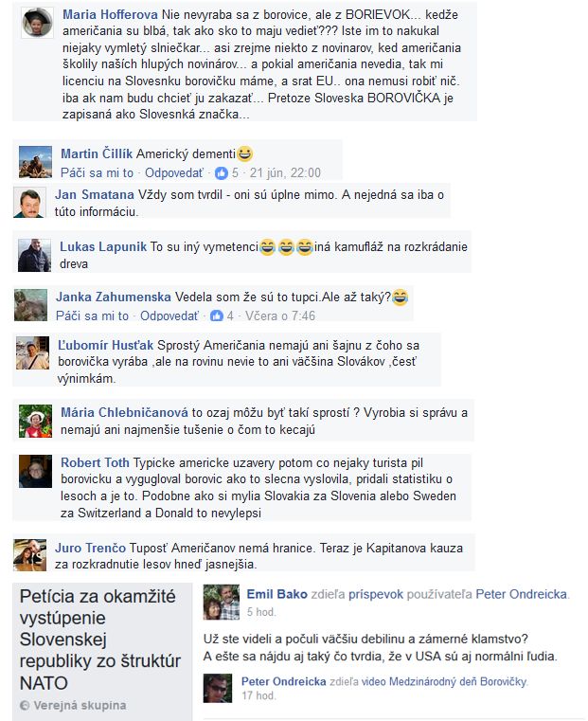Open the Robert Toth profile name link
The width and height of the screenshot is (588, 721).
click(x=95, y=462)
